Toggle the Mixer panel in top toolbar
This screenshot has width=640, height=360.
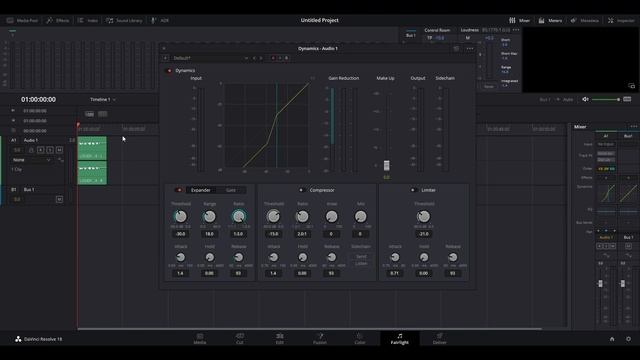[x=519, y=20]
